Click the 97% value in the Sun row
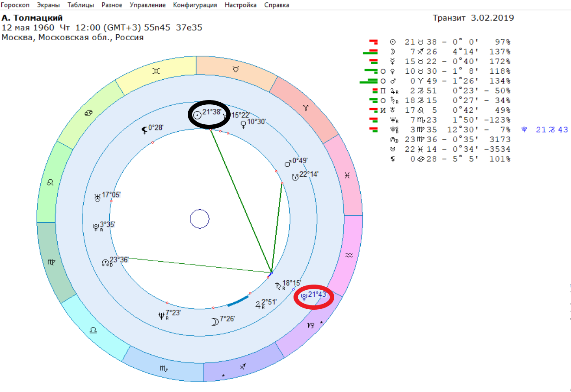 click(x=503, y=42)
